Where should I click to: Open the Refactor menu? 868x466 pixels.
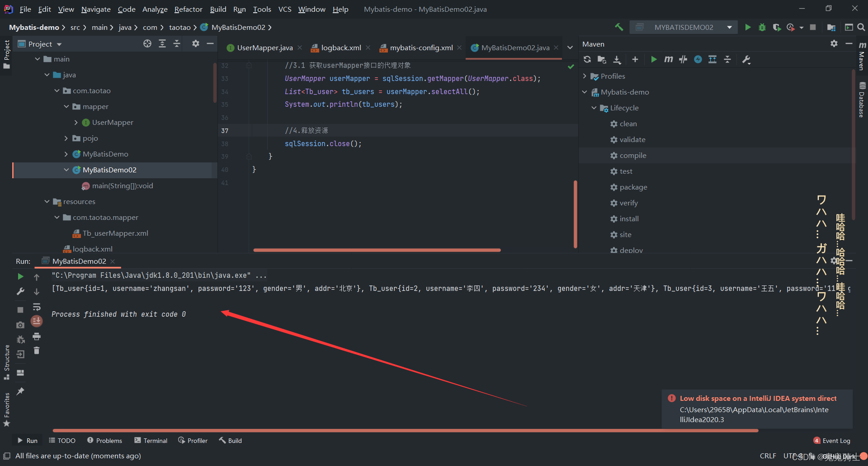coord(188,9)
